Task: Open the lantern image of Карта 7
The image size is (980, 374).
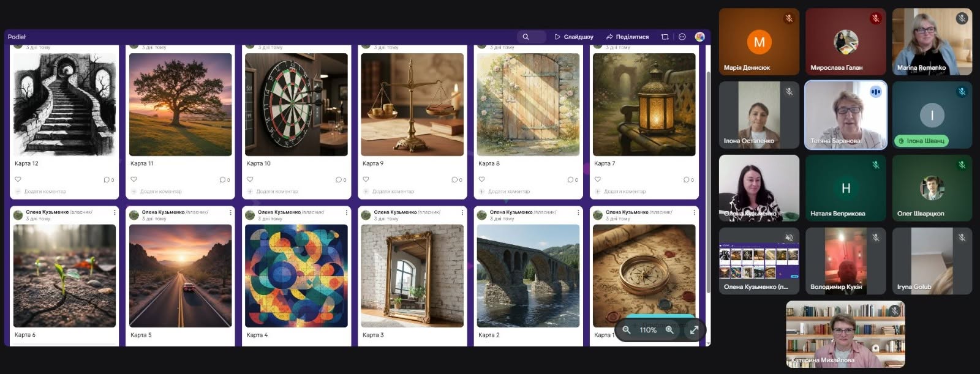Action: pos(644,105)
